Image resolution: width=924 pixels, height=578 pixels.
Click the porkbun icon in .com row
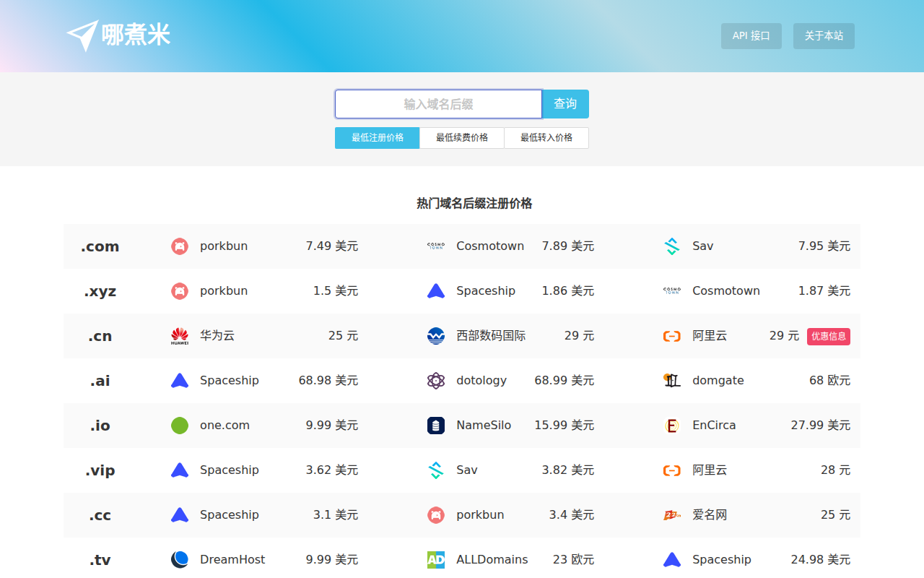[179, 246]
